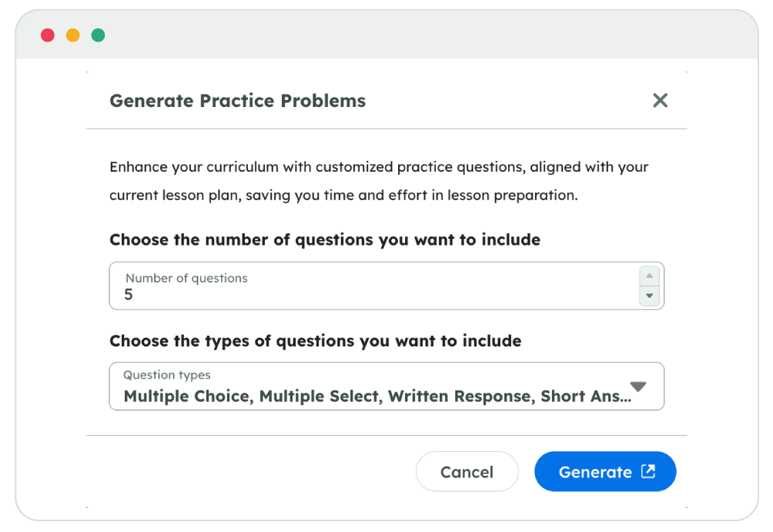The width and height of the screenshot is (773, 532).
Task: Click the 'Number of questions' field label
Action: point(186,278)
